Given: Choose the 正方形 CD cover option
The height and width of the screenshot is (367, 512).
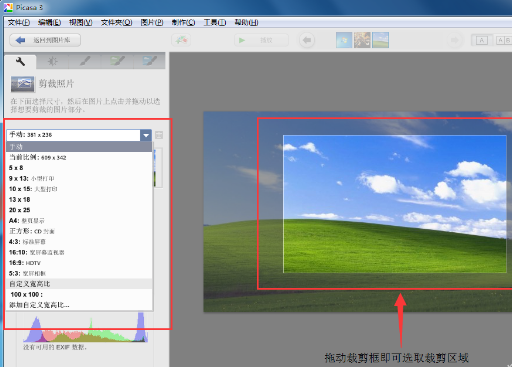Looking at the screenshot, I should [79, 231].
